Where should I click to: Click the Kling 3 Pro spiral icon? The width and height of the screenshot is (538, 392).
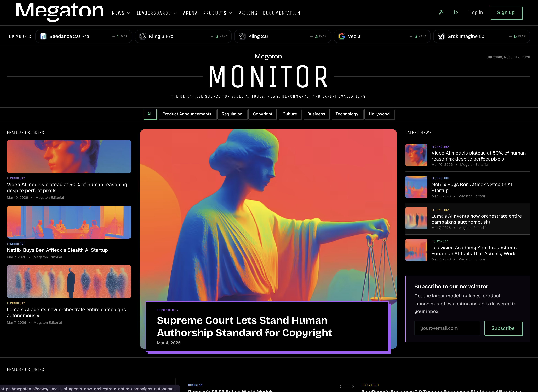pyautogui.click(x=143, y=36)
